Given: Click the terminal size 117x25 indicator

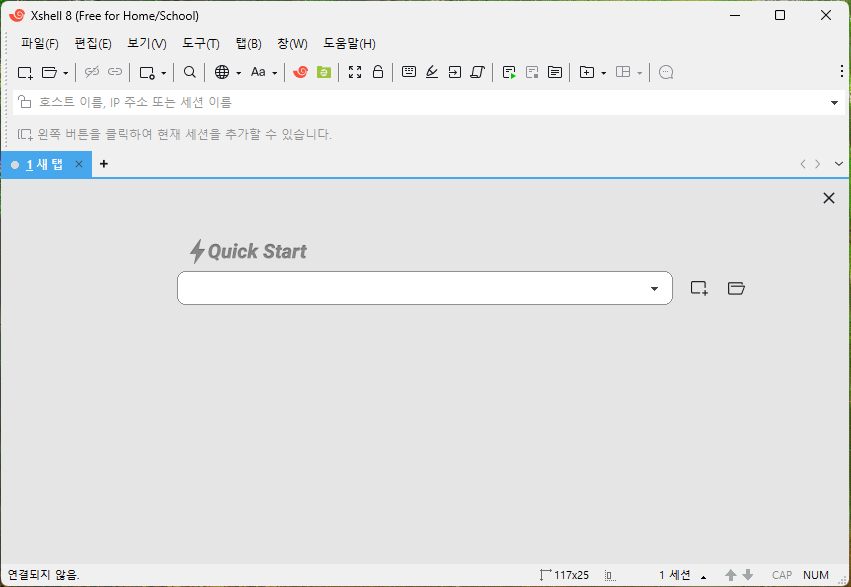Looking at the screenshot, I should pyautogui.click(x=565, y=575).
